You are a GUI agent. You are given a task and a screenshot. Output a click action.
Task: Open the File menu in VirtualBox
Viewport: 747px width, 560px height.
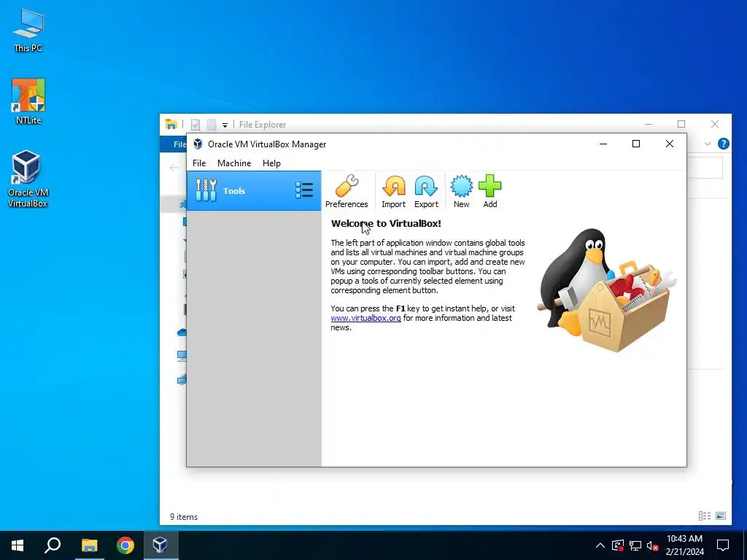point(199,163)
